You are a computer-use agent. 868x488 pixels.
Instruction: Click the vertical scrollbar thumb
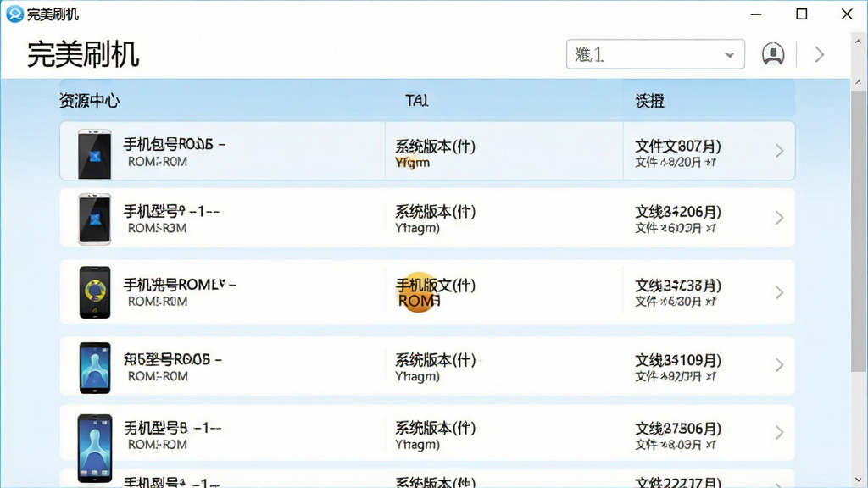(x=859, y=231)
